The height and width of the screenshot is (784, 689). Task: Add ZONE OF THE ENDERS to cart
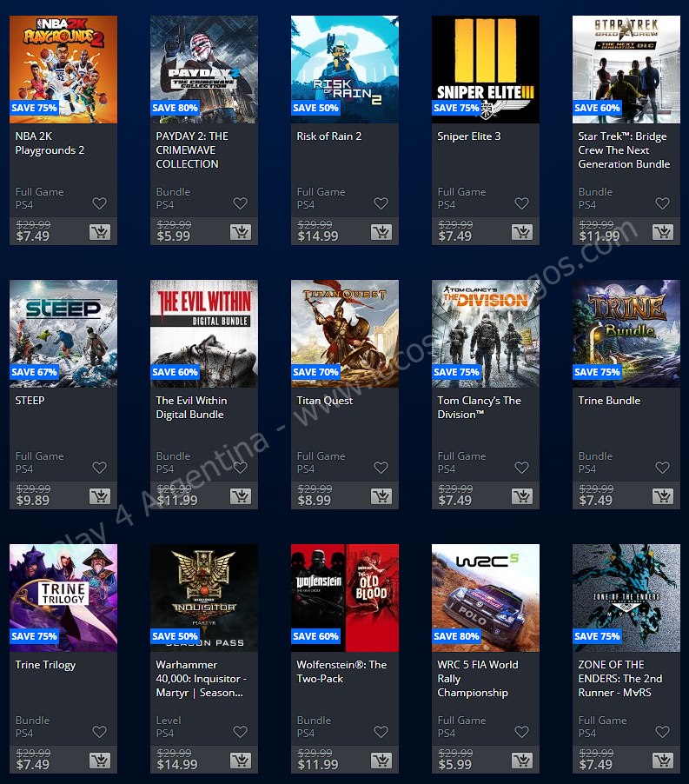coord(662,761)
